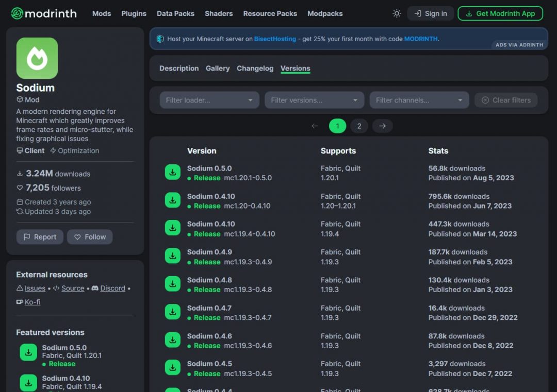The height and width of the screenshot is (392, 557).
Task: Switch to the Gallery tab
Action: click(x=217, y=68)
